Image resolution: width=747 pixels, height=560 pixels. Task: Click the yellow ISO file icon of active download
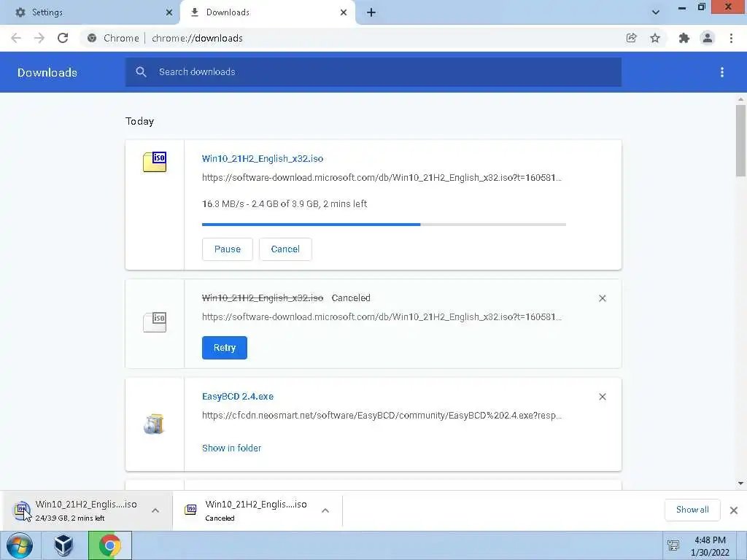point(155,162)
